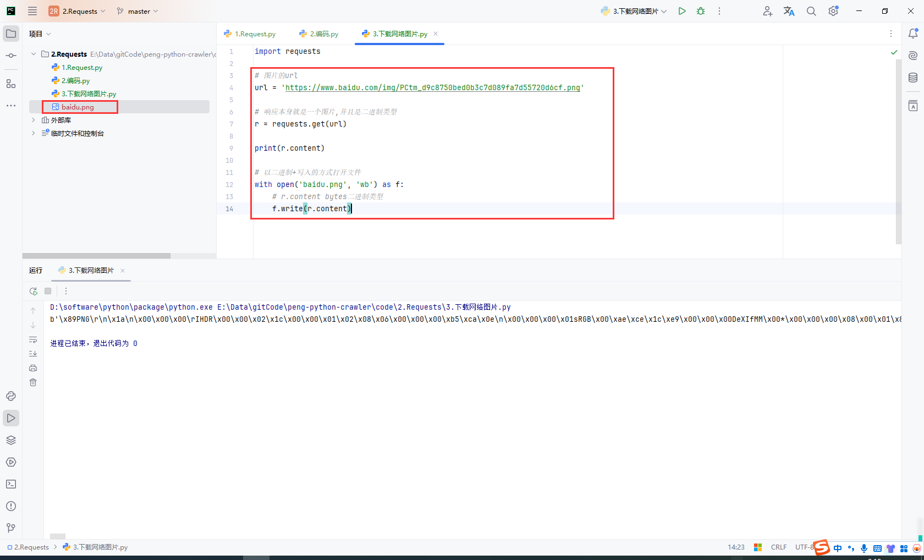Open the Sogou soft keyboard icon

coord(877,548)
